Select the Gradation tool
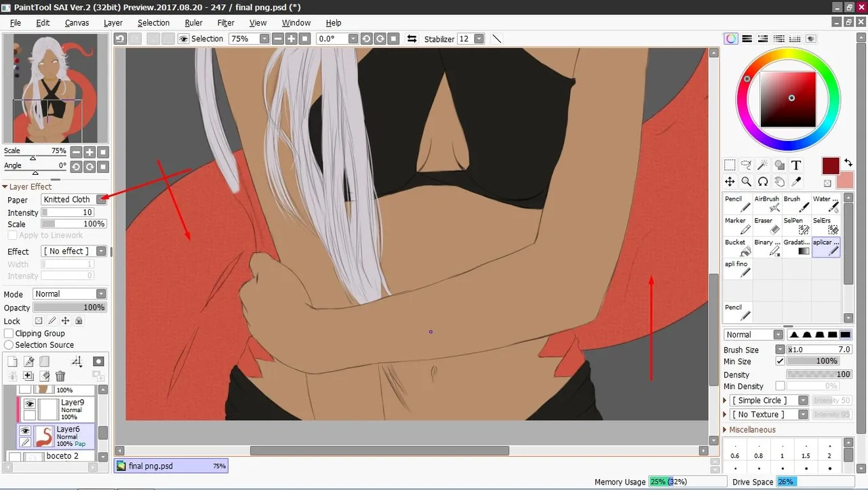Screen dimensions: 868x490 point(796,247)
